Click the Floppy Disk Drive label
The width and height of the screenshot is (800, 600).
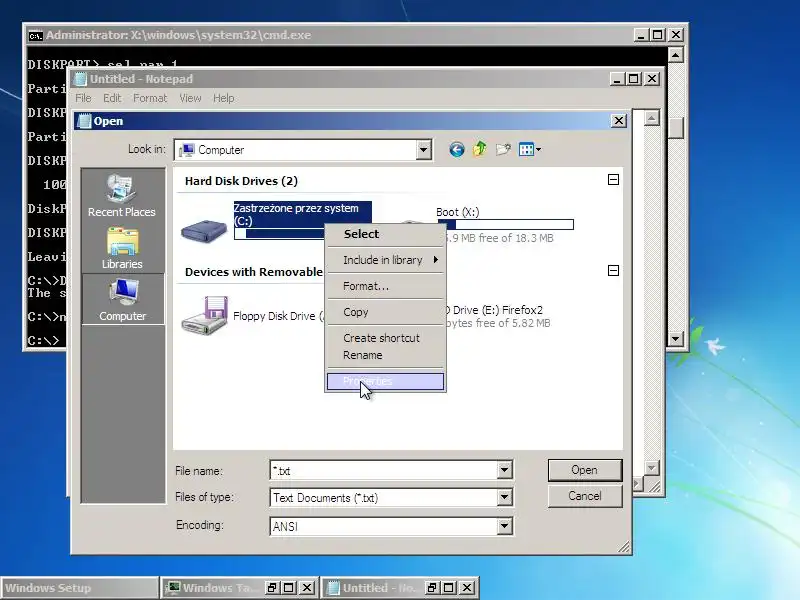tap(279, 316)
